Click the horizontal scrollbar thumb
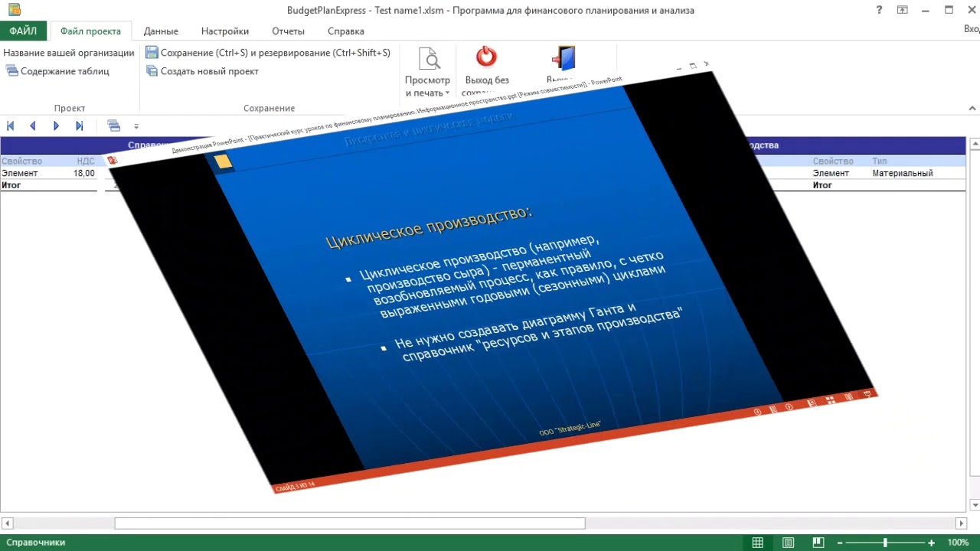Viewport: 980px width, 551px height. click(350, 523)
